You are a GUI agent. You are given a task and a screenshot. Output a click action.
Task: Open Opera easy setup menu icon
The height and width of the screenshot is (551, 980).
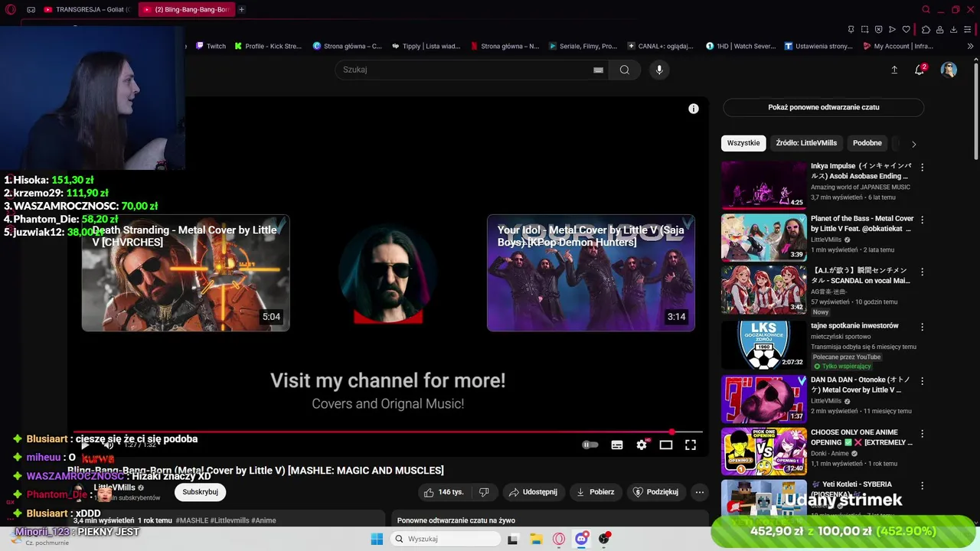pyautogui.click(x=969, y=30)
